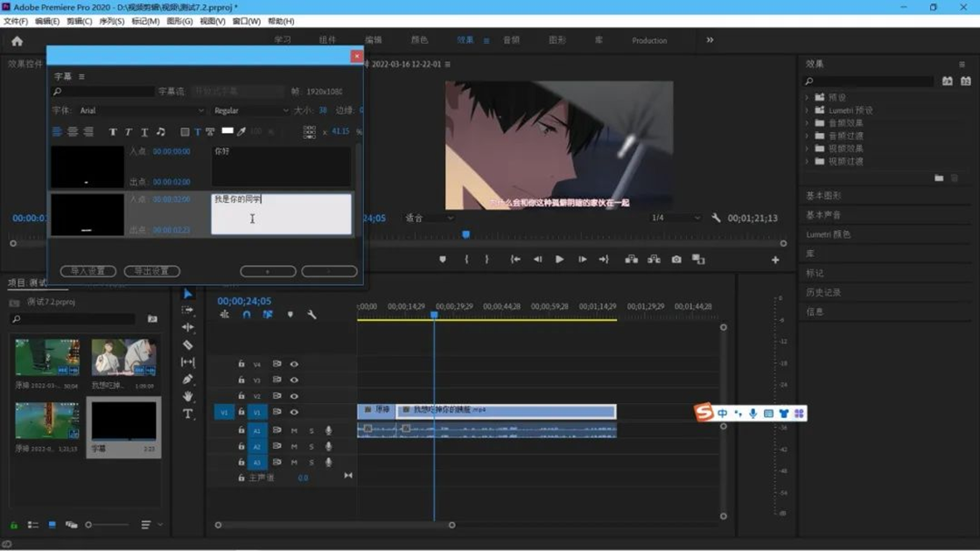Open Arial font family dropdown
The image size is (980, 551).
click(141, 110)
